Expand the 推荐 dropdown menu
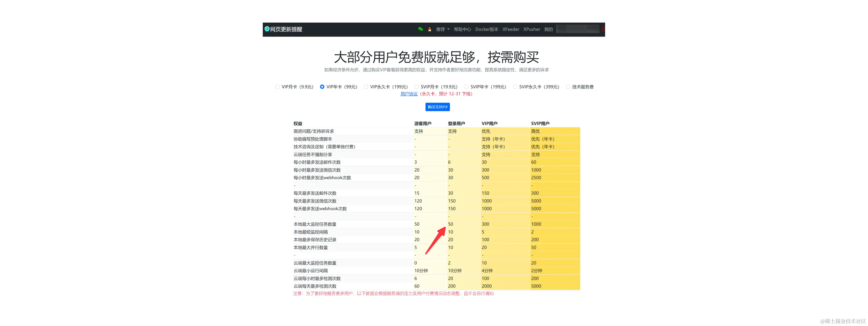868x326 pixels. point(442,29)
